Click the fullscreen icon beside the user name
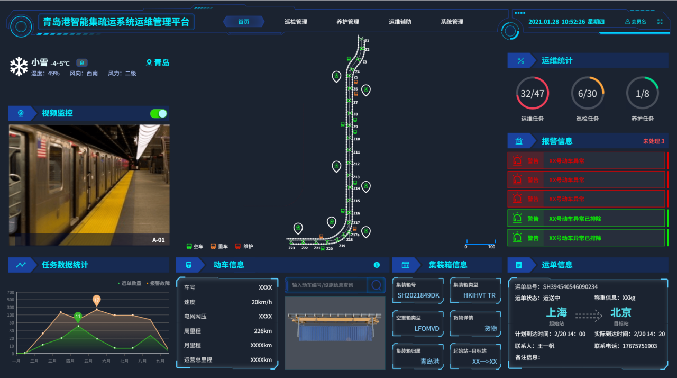The height and width of the screenshot is (378, 677). pyautogui.click(x=660, y=21)
